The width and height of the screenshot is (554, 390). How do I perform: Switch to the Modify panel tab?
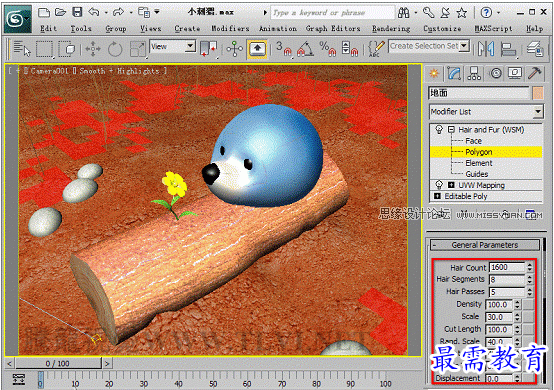(454, 73)
